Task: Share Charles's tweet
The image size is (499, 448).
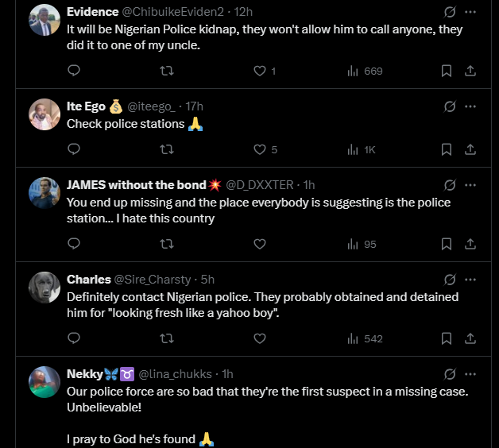Action: click(x=470, y=338)
